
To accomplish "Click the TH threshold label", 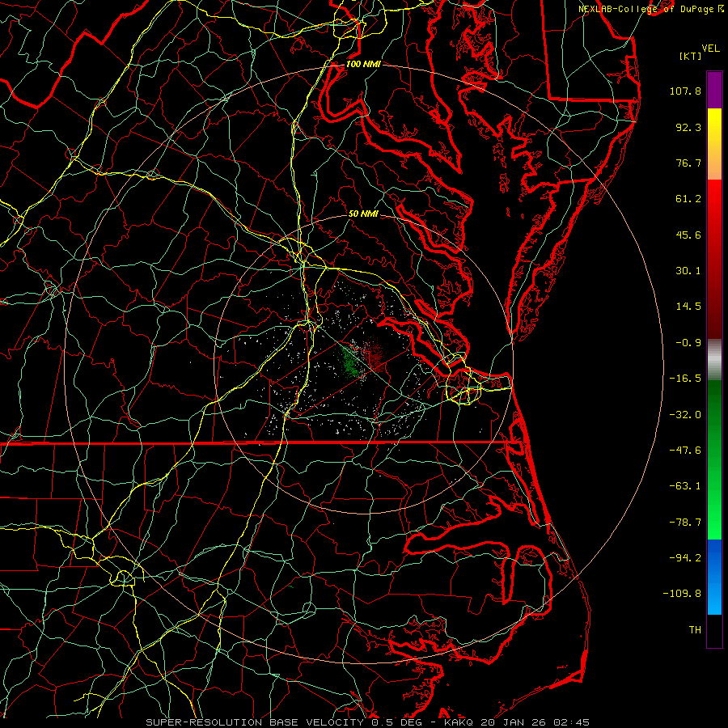I will [695, 630].
